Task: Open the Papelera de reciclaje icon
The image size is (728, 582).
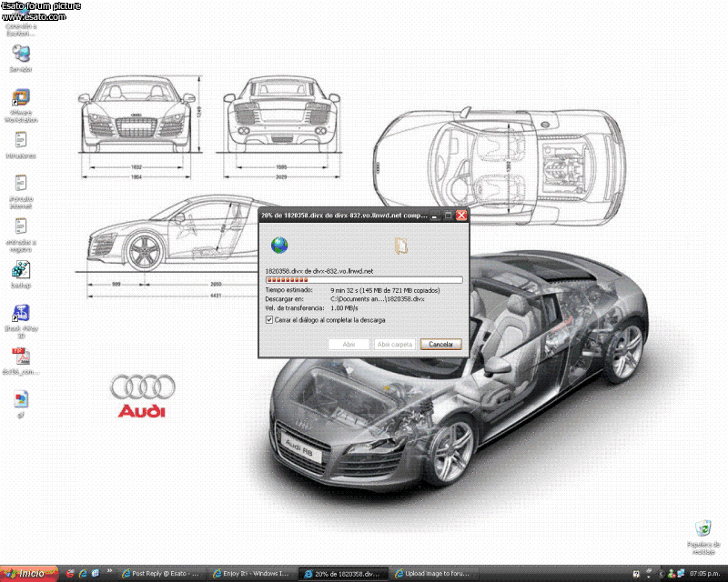Action: coord(702,529)
